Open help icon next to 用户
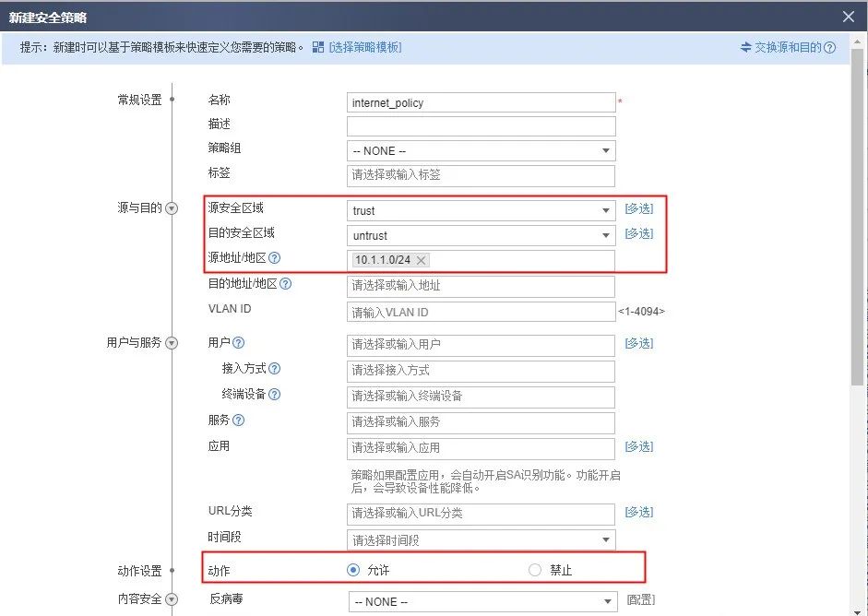 pyautogui.click(x=238, y=343)
